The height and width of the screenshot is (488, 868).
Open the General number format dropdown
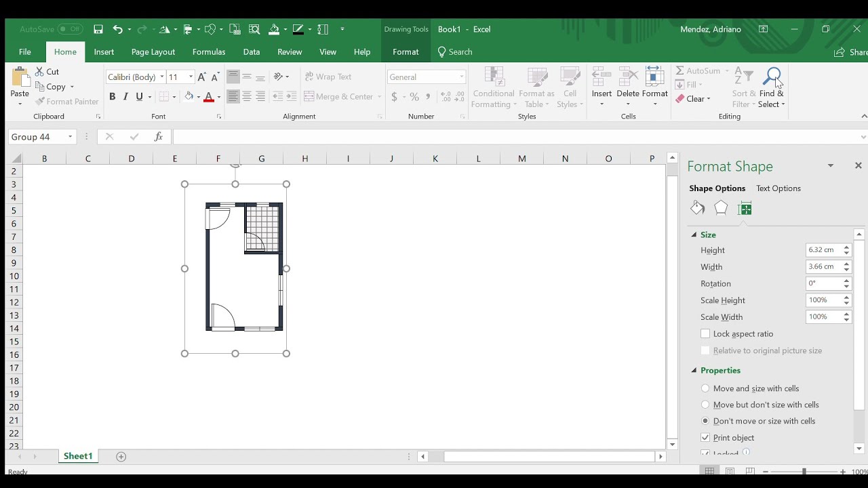coord(462,77)
